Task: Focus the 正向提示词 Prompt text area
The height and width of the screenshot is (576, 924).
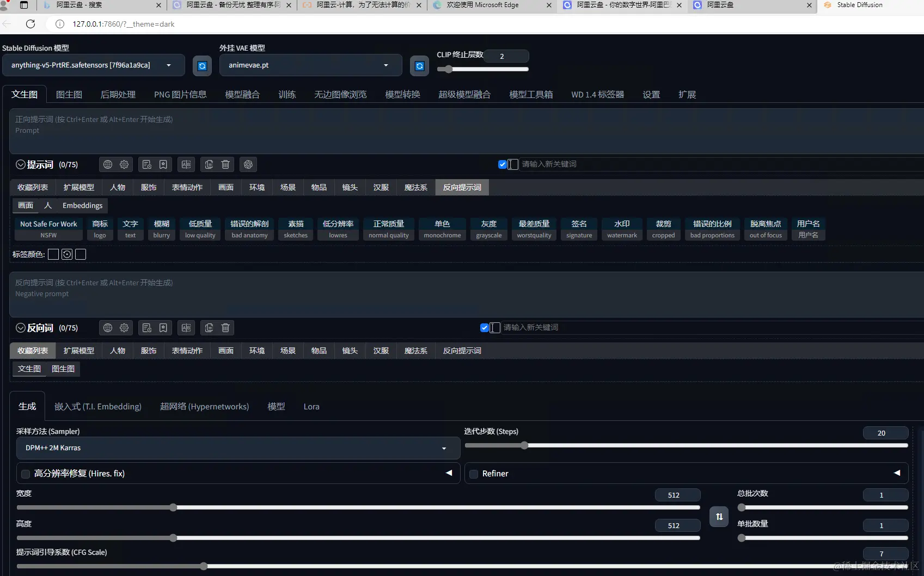Action: tap(467, 131)
